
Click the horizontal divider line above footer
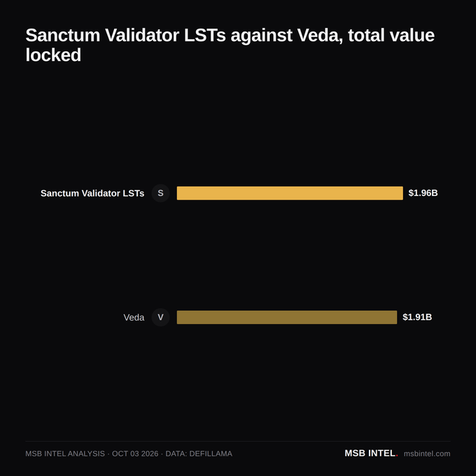238,441
